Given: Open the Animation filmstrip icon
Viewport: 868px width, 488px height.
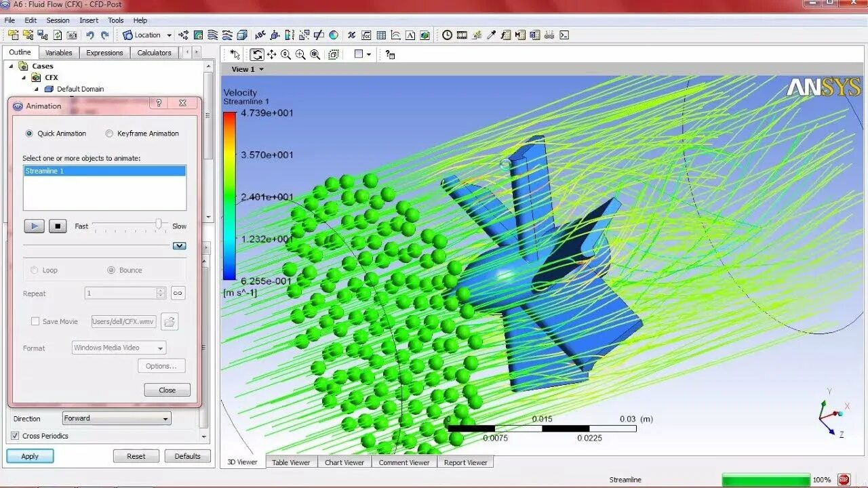Looking at the screenshot, I should pyautogui.click(x=462, y=35).
